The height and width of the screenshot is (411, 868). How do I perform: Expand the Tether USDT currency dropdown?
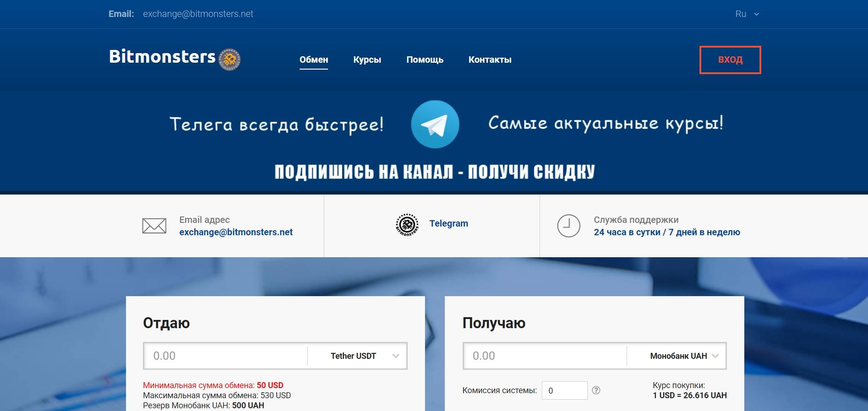357,356
